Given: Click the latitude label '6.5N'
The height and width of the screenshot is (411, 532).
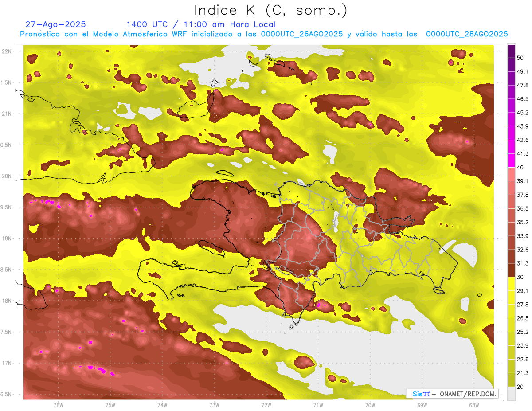Looking at the screenshot, I should point(6,395).
